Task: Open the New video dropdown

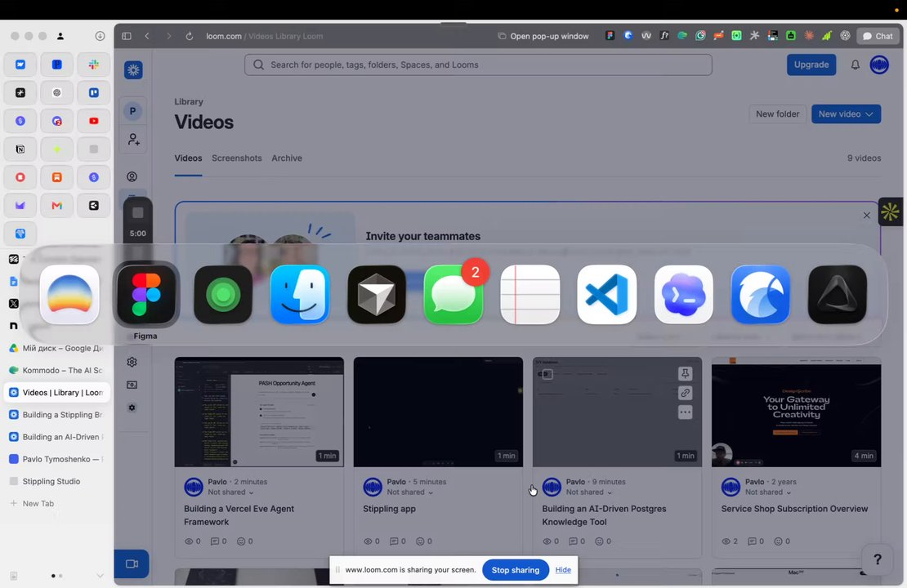Action: (846, 114)
